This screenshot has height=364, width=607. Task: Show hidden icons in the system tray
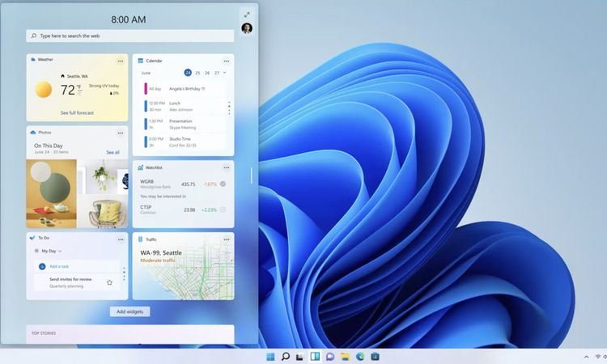coord(586,356)
